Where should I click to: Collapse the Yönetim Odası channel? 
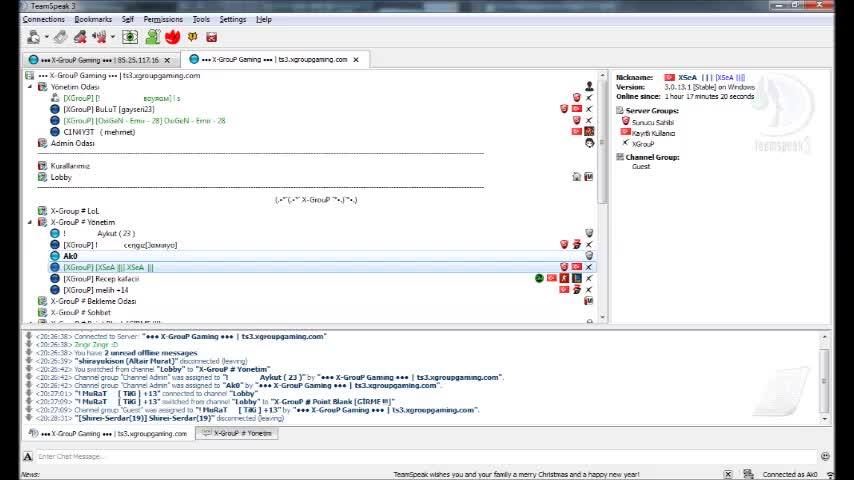(x=30, y=87)
